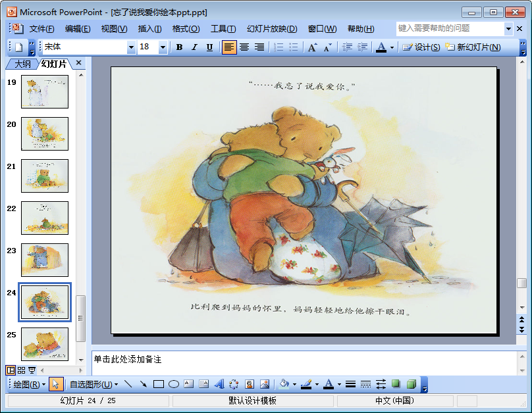Open the drawing toolbar font color dropdown
The height and width of the screenshot is (413, 532).
339,384
